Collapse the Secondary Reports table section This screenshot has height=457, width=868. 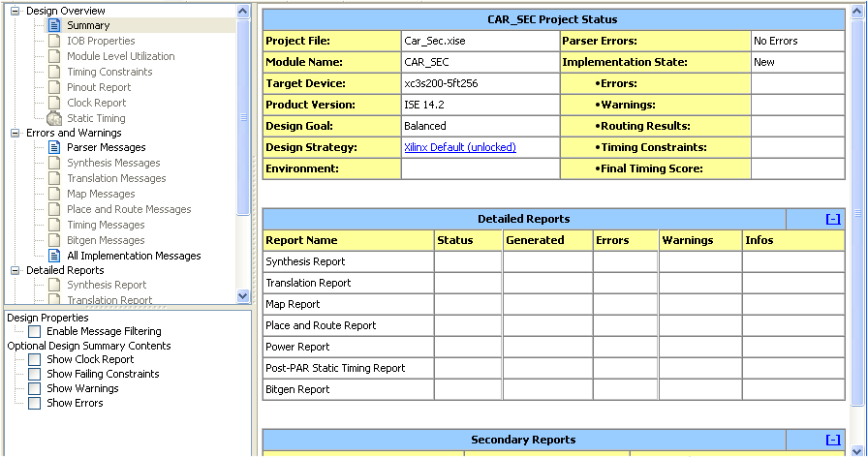[832, 440]
